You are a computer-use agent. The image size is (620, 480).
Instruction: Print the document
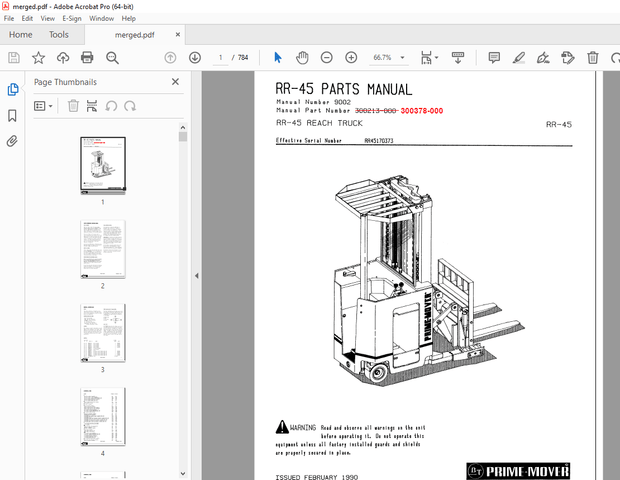[x=87, y=58]
